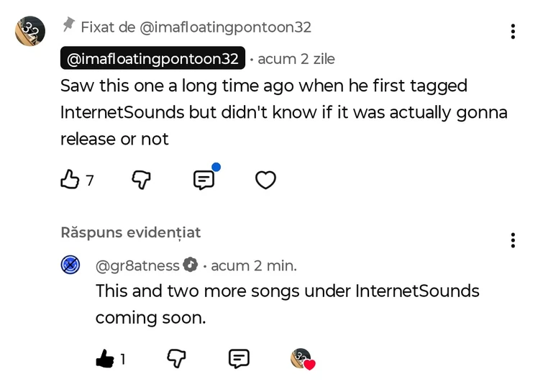Like the pinned comment by imafloatingpontoon32
Screen dimensions: 543x392
[70, 180]
